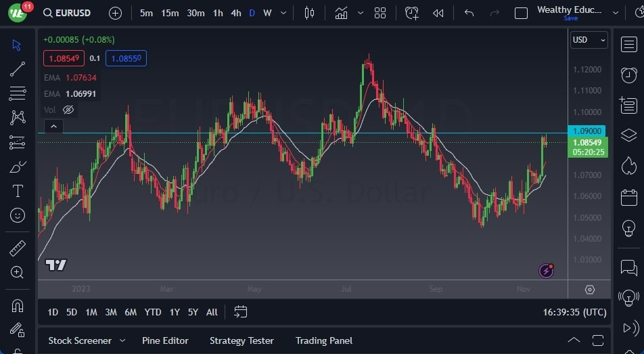Undo the last chart action
Screen dimensions: 644x354
(469, 13)
